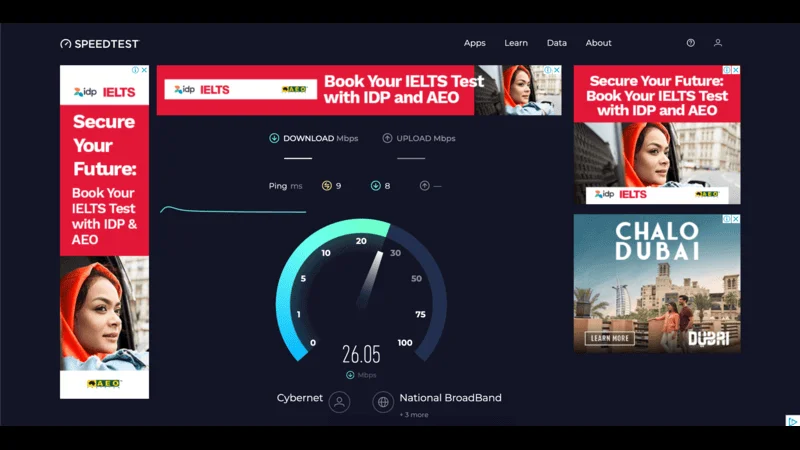Open the help question mark icon
Viewport: 800px width, 450px height.
[x=690, y=43]
